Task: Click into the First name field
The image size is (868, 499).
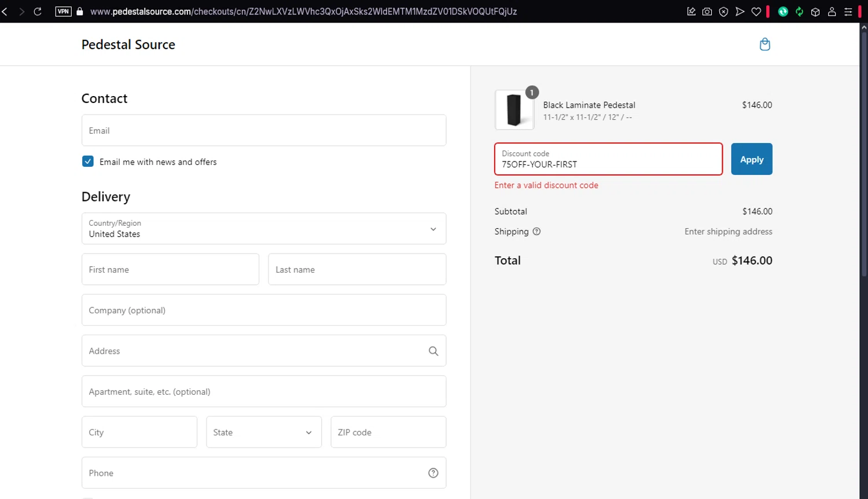Action: pos(170,269)
